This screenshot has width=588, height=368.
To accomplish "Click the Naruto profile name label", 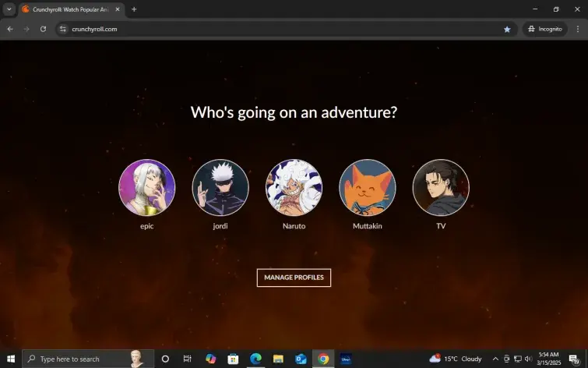I will [294, 226].
